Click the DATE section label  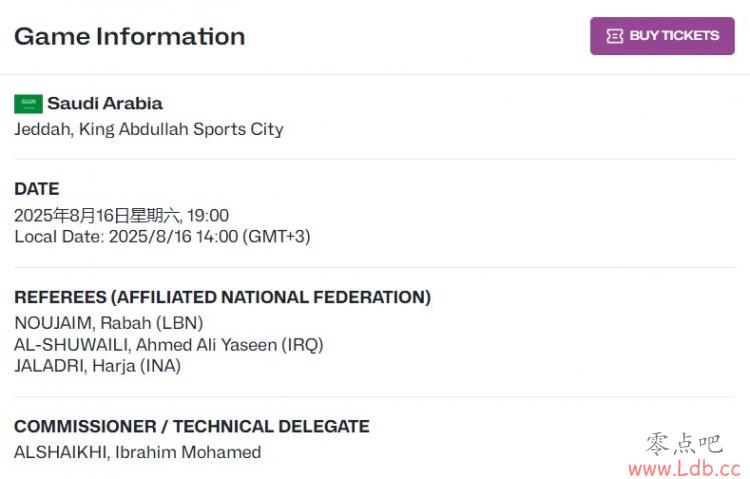(x=37, y=189)
